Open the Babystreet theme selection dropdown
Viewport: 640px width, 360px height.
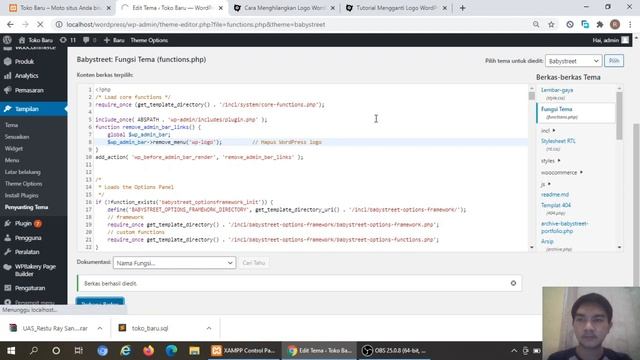[573, 61]
